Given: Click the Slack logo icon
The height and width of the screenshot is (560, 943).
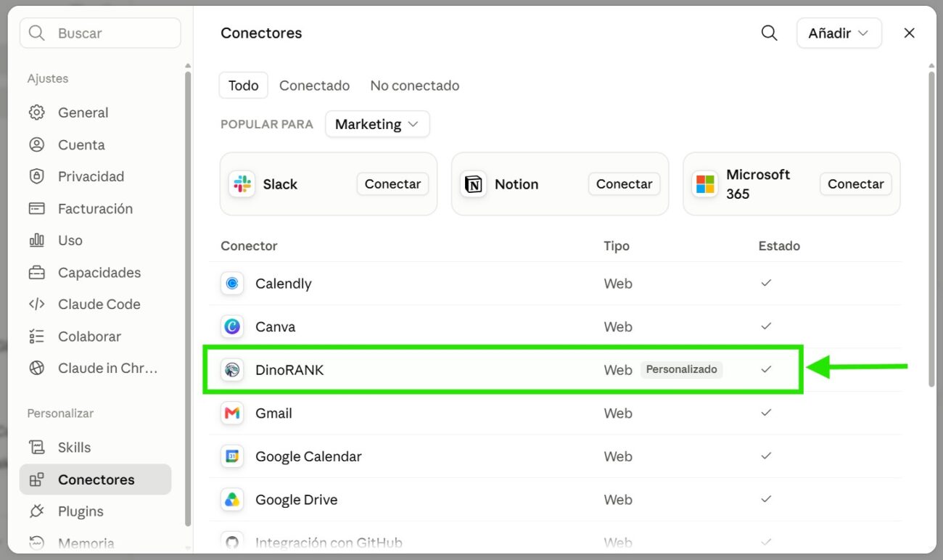Looking at the screenshot, I should (242, 184).
